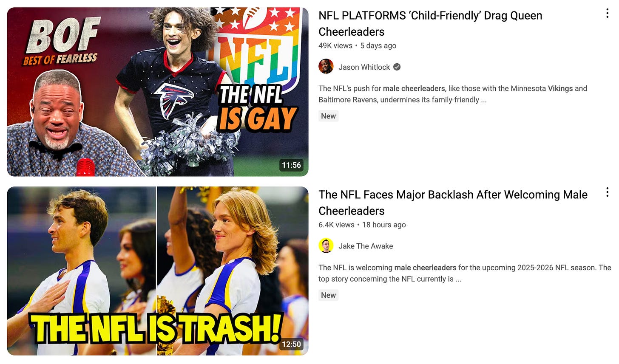The image size is (619, 364).
Task: Click Jake The Awake channel avatar
Action: (x=326, y=245)
